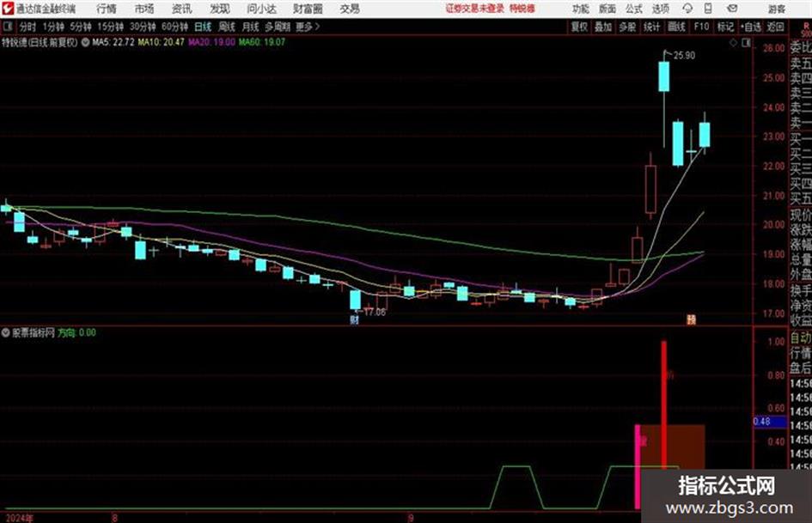Click the diamond icon at chart top right
This screenshot has height=523, width=812.
click(x=733, y=43)
